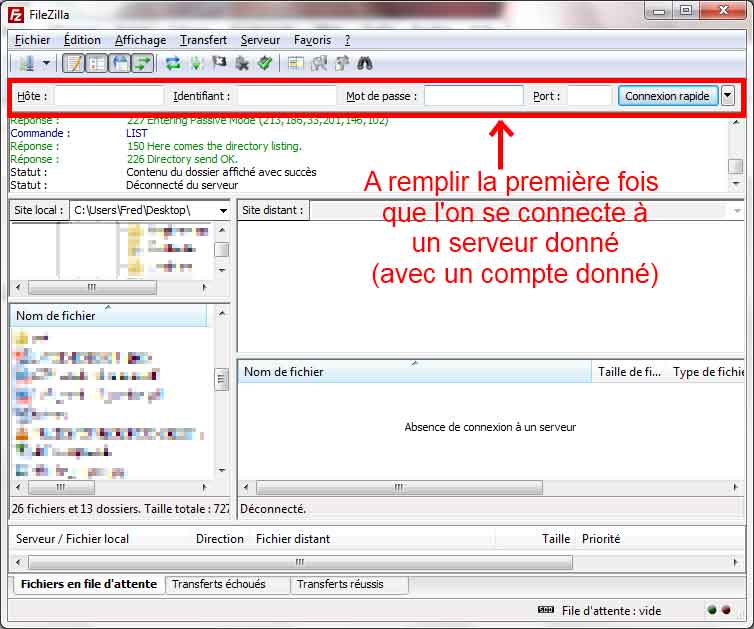Toggle the remote directory tree display
Screen dimensions: 754x629
(120, 63)
